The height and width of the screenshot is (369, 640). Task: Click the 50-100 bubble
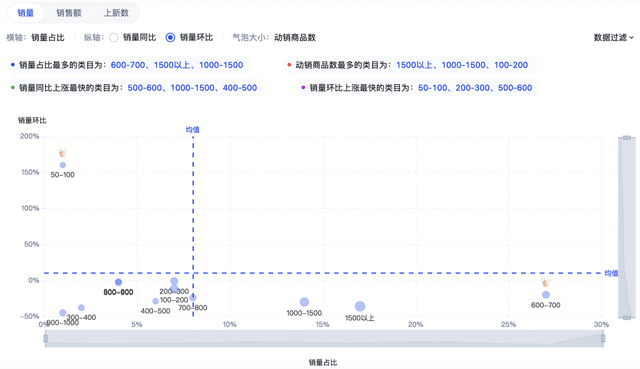[x=62, y=165]
